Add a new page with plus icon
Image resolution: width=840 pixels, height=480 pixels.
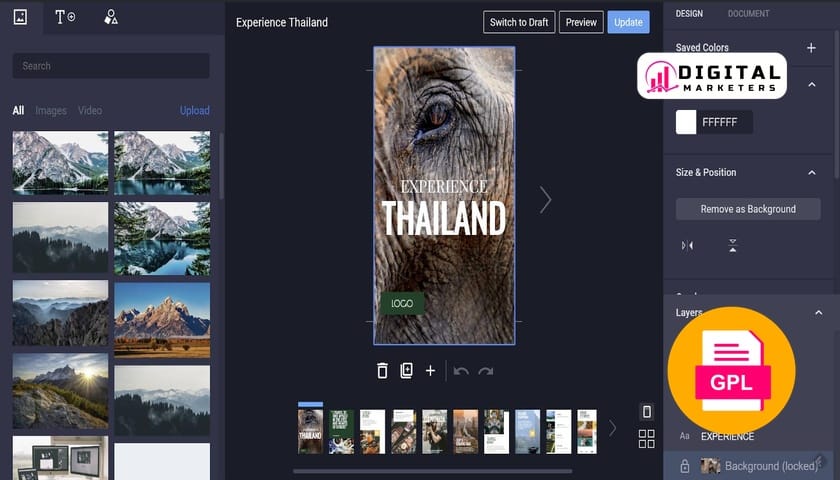[431, 371]
